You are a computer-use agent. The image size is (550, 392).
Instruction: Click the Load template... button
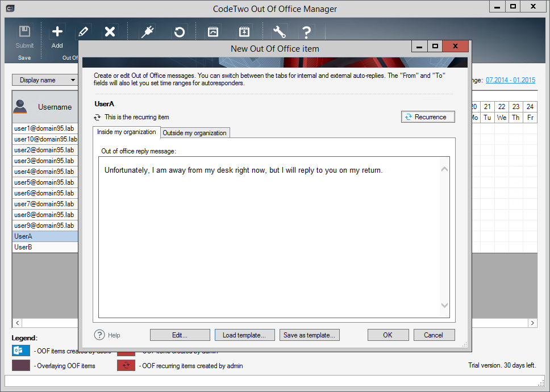point(244,335)
